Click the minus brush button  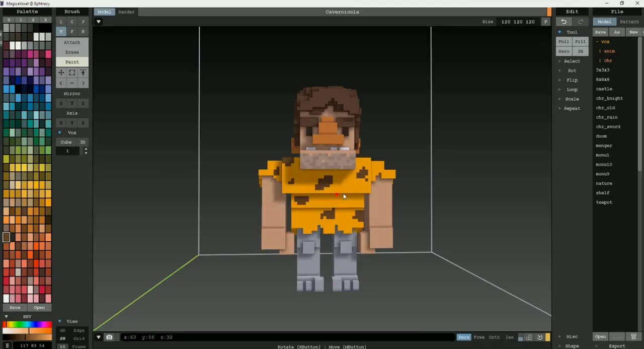[x=72, y=83]
